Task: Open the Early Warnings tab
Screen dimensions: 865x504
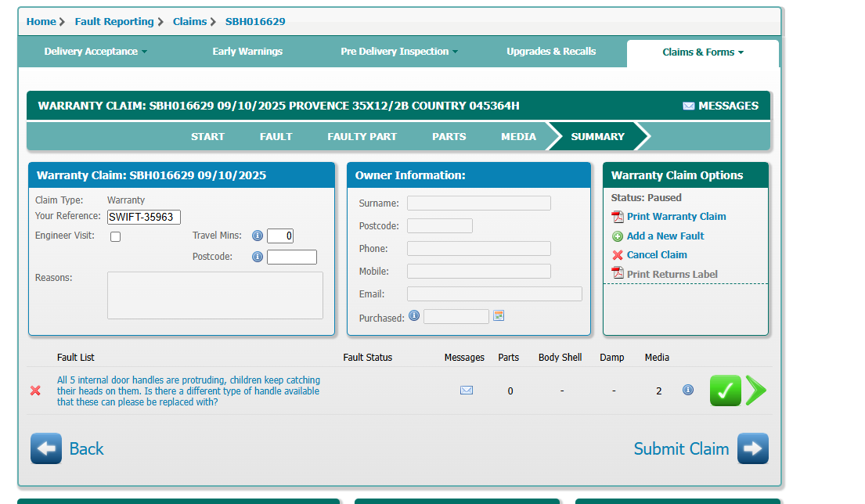Action: [x=247, y=52]
